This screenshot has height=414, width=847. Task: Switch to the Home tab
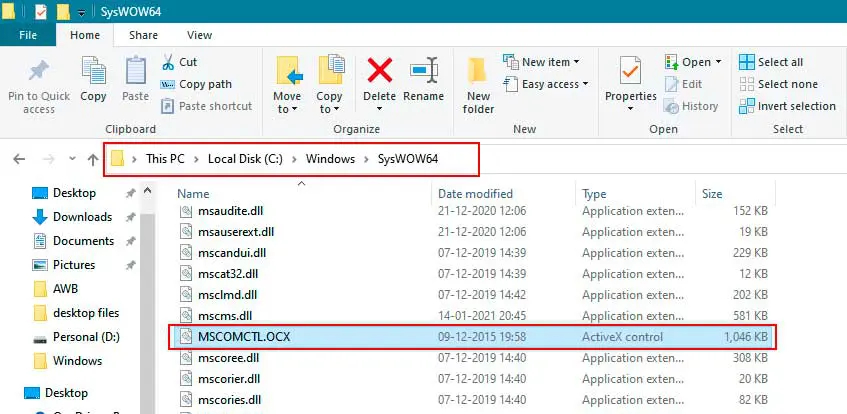click(x=85, y=35)
